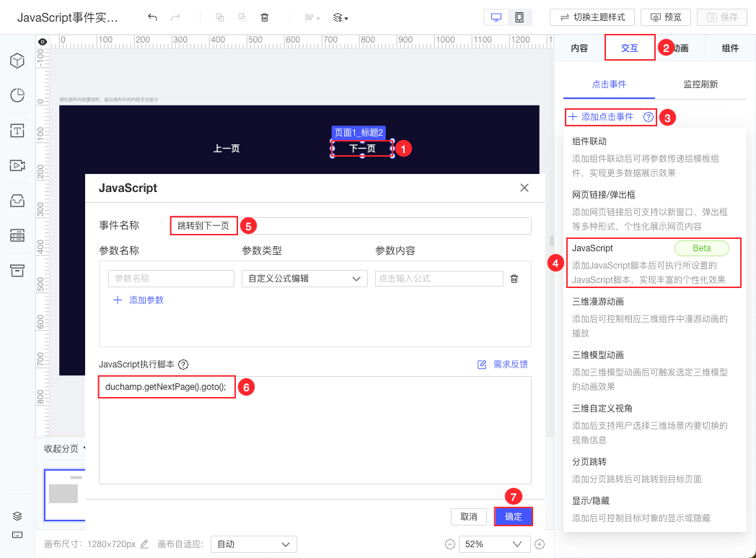Click 切换主题样式 button
The image size is (756, 558).
(592, 17)
